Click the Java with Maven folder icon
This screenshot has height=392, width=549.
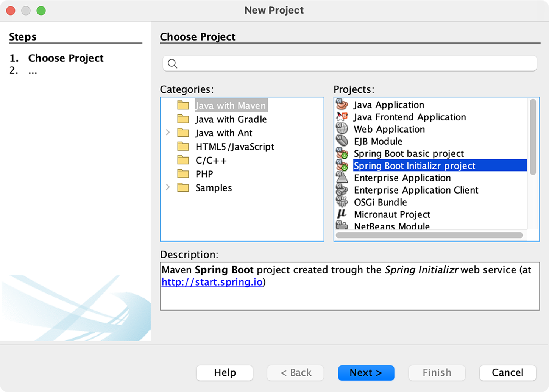point(183,105)
